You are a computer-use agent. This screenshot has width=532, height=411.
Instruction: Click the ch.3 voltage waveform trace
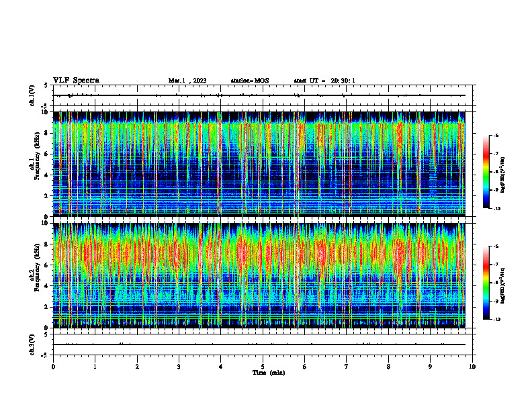(259, 345)
